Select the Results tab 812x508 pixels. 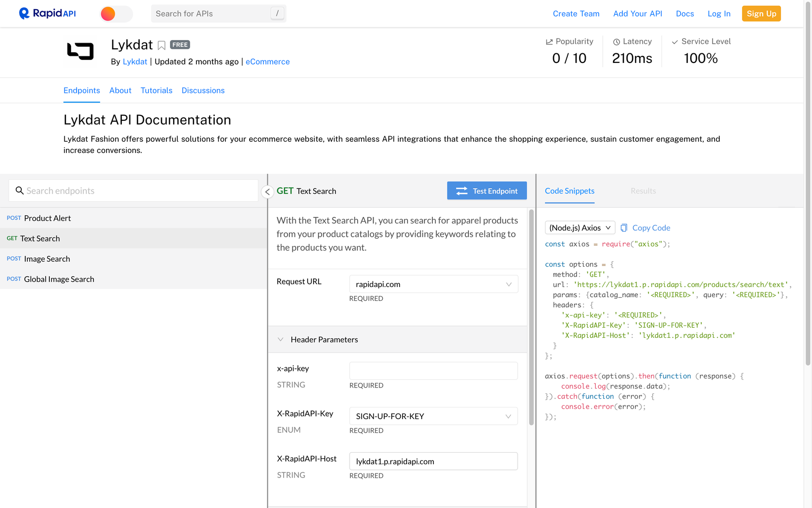[643, 191]
